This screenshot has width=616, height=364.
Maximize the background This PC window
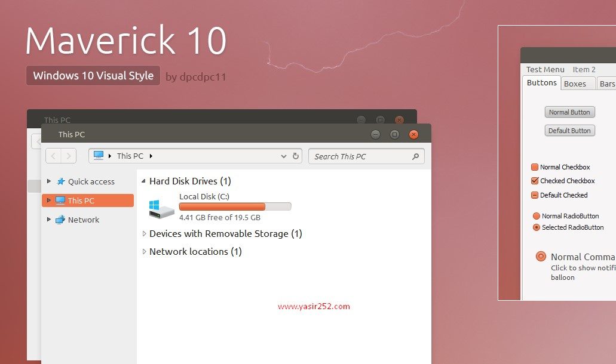(x=380, y=119)
